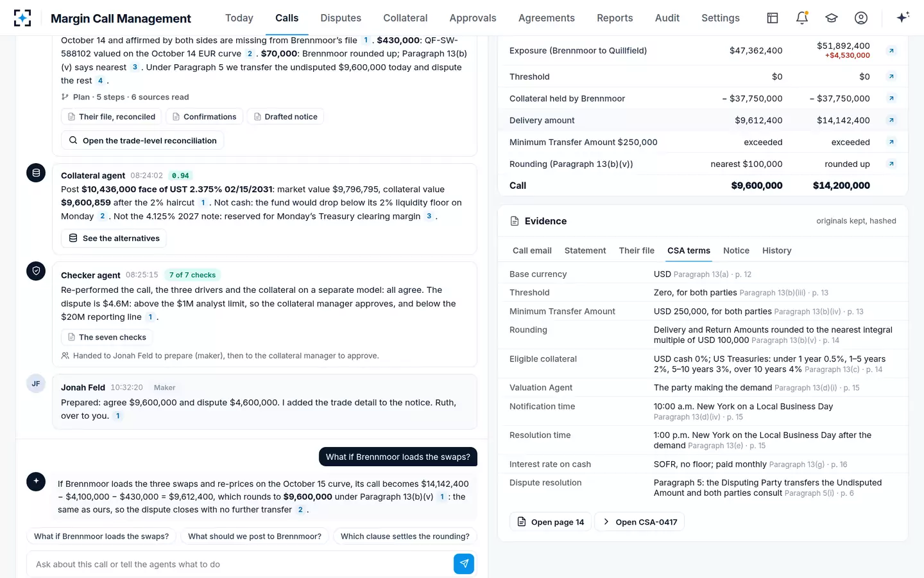
Task: Click See the alternatives button
Action: pos(114,238)
